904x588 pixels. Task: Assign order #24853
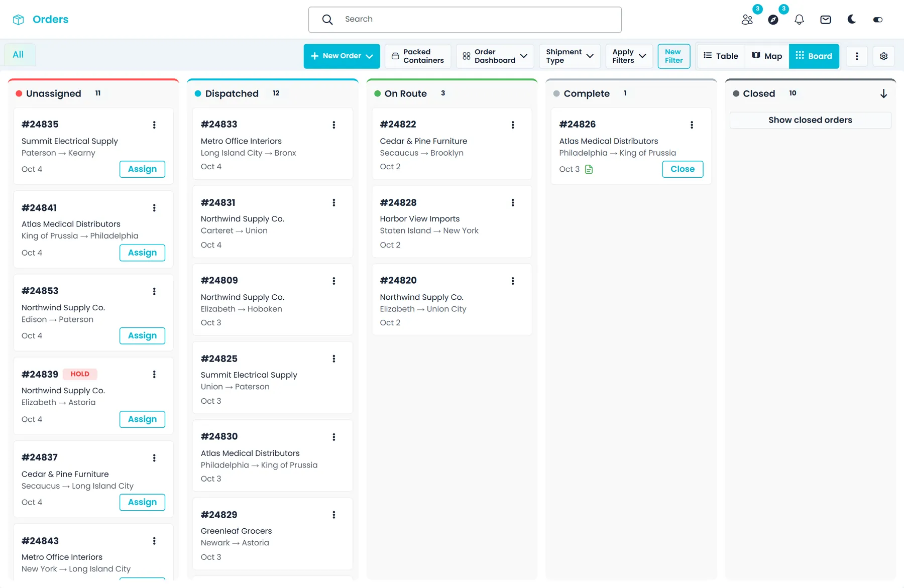pyautogui.click(x=143, y=336)
